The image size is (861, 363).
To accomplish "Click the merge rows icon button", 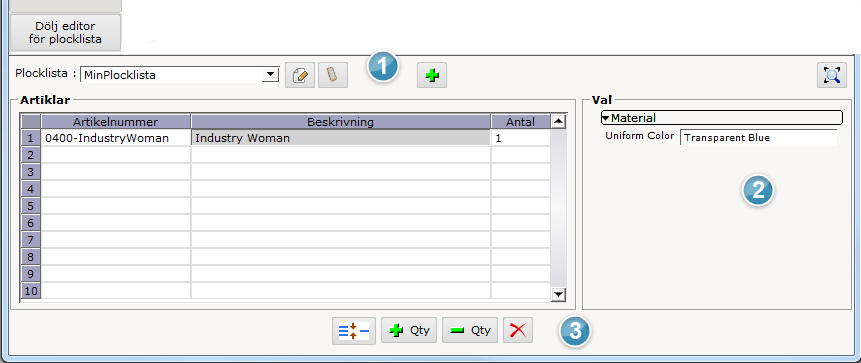I will coord(354,331).
